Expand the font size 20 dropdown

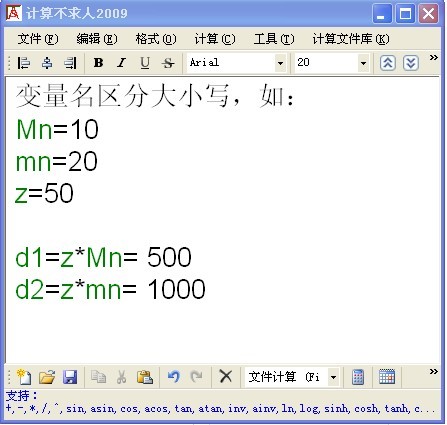(x=363, y=63)
